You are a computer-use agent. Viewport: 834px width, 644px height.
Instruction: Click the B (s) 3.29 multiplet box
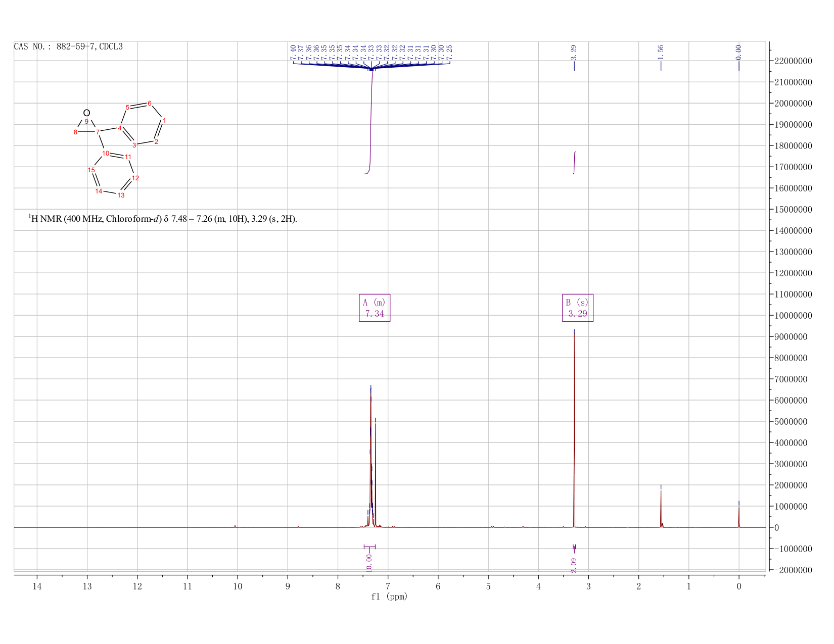578,308
